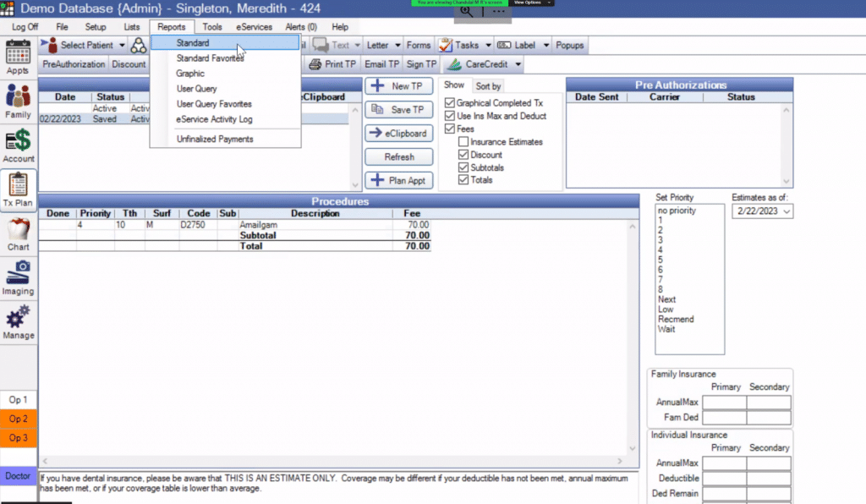Open the Tools menu
866x504 pixels.
212,27
